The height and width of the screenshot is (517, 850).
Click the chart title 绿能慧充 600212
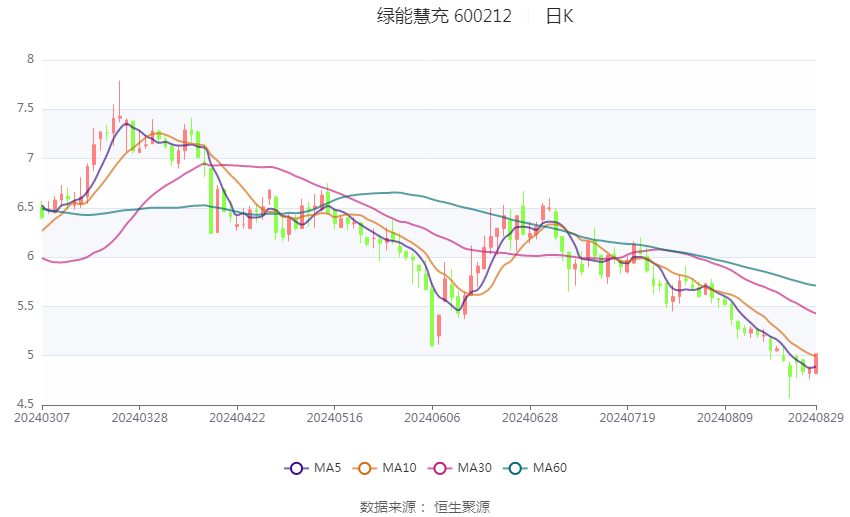pos(444,16)
